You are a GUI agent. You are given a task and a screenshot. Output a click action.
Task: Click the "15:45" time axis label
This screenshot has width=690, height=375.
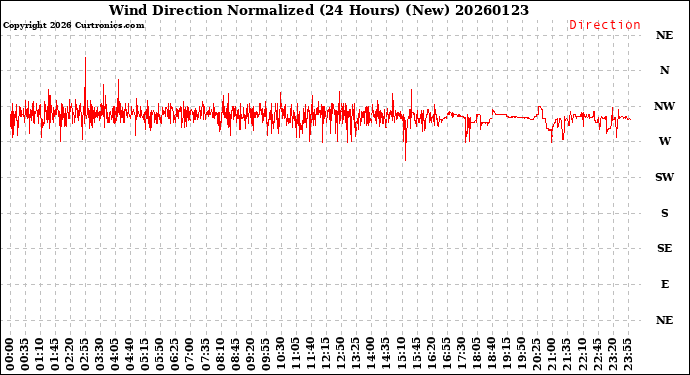click(416, 355)
